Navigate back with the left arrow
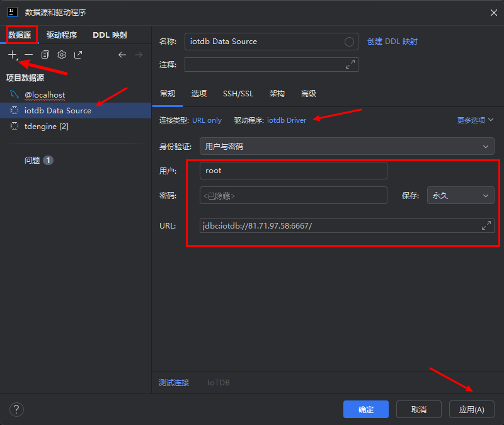504x425 pixels. (x=122, y=55)
